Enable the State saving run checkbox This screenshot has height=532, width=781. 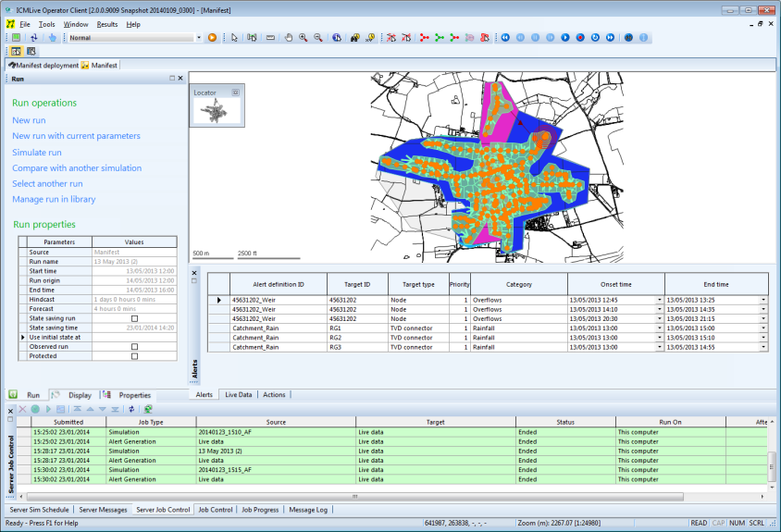point(134,318)
